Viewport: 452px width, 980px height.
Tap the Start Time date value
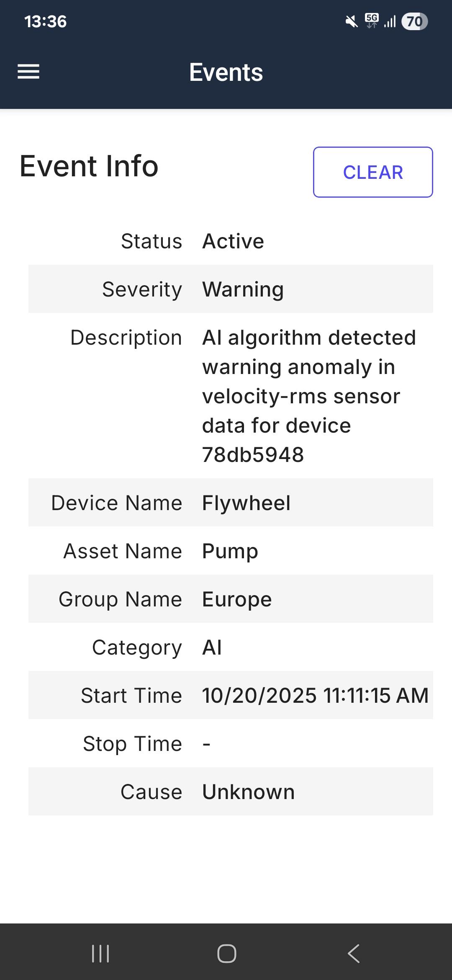pos(315,696)
